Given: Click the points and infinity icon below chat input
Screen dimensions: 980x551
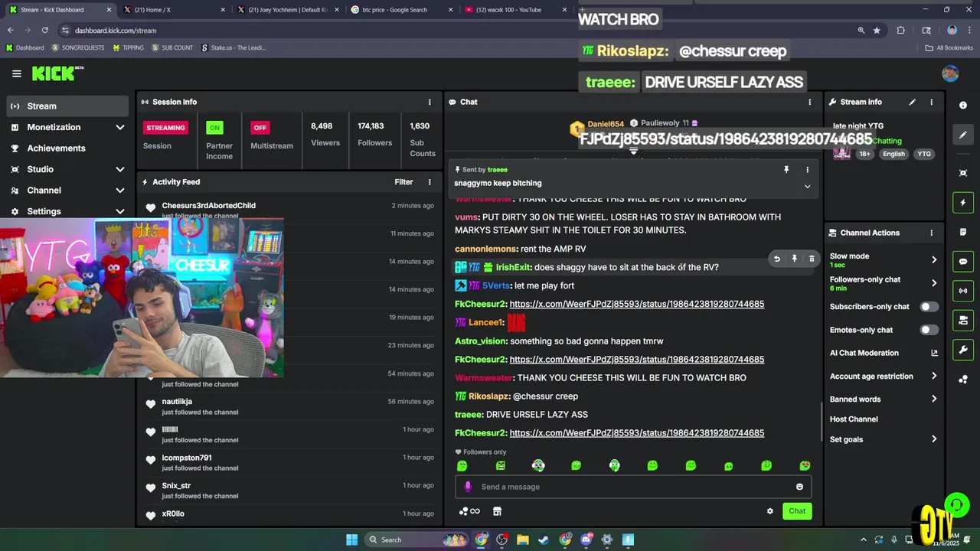Looking at the screenshot, I should point(469,511).
